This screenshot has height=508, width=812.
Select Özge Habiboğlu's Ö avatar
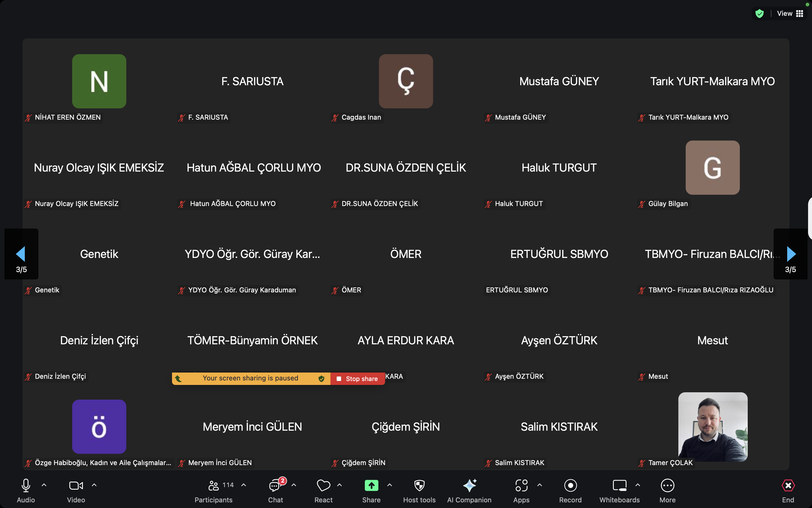coord(99,427)
